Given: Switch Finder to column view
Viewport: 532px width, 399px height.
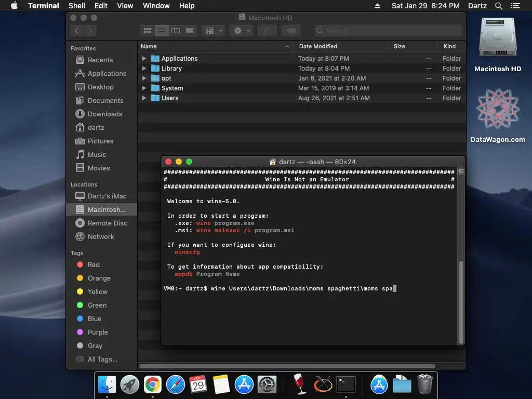Looking at the screenshot, I should 176,31.
